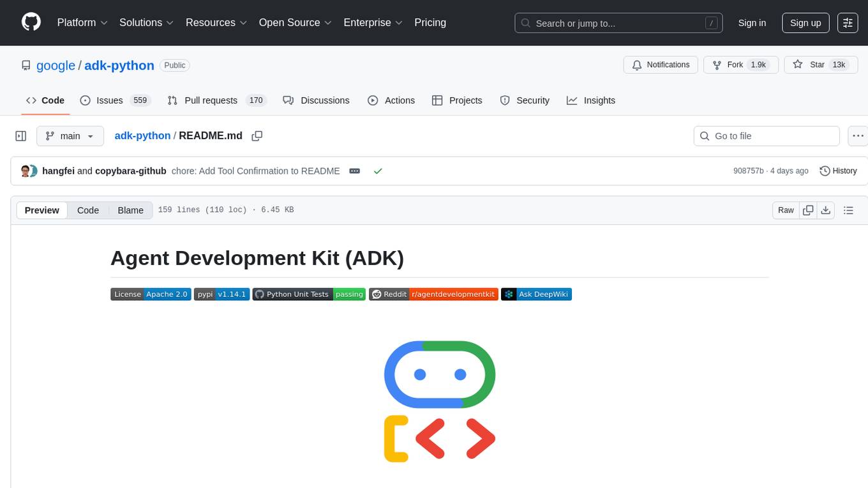The width and height of the screenshot is (868, 488).
Task: Open the main branch dropdown
Action: 70,136
